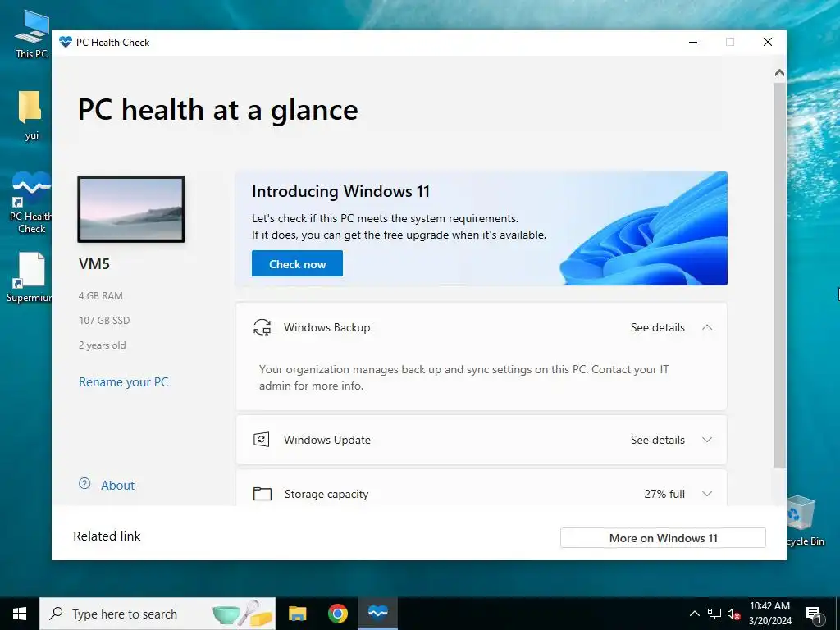This screenshot has height=630, width=840.
Task: Click the VM5 PC thumbnail image
Action: 131,209
